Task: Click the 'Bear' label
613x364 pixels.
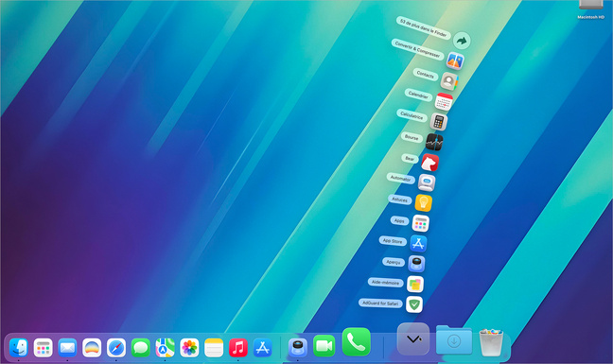Action: tap(410, 158)
